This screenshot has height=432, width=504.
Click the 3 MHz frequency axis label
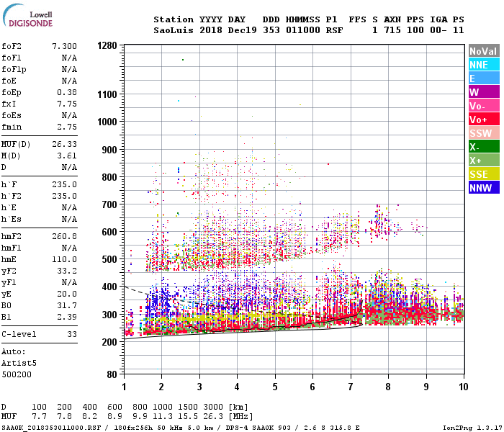199,387
